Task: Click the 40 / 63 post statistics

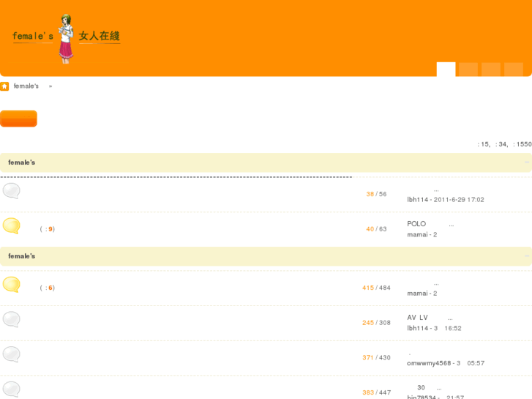Action: coord(376,229)
